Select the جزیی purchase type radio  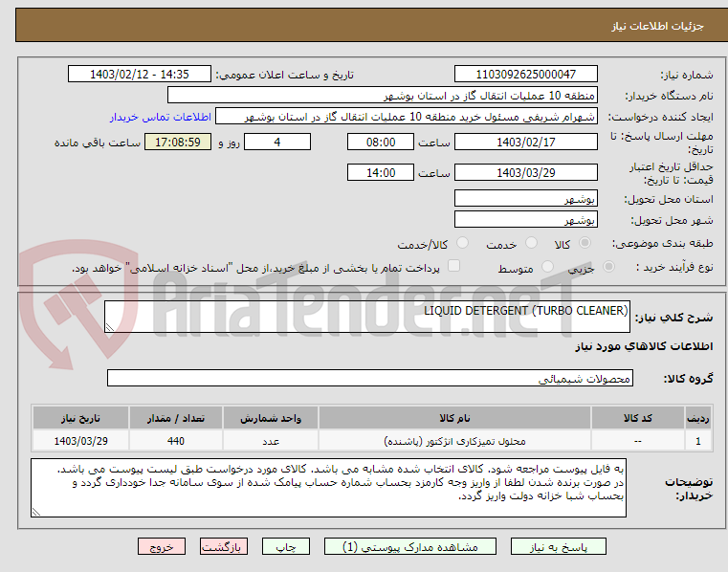608,267
